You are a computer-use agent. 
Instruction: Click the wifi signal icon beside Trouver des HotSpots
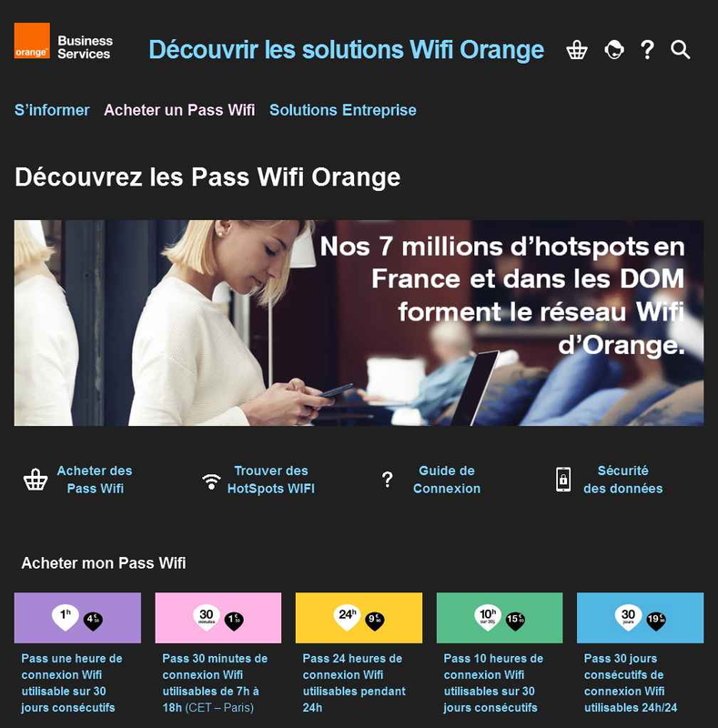click(211, 481)
